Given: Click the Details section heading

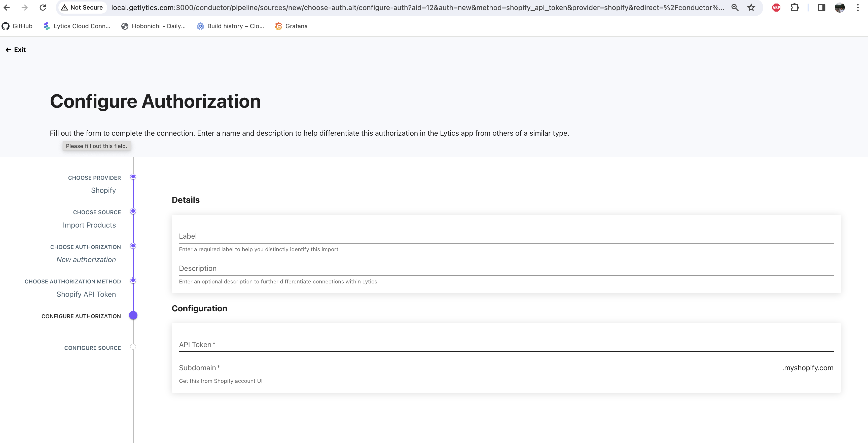Looking at the screenshot, I should 186,200.
